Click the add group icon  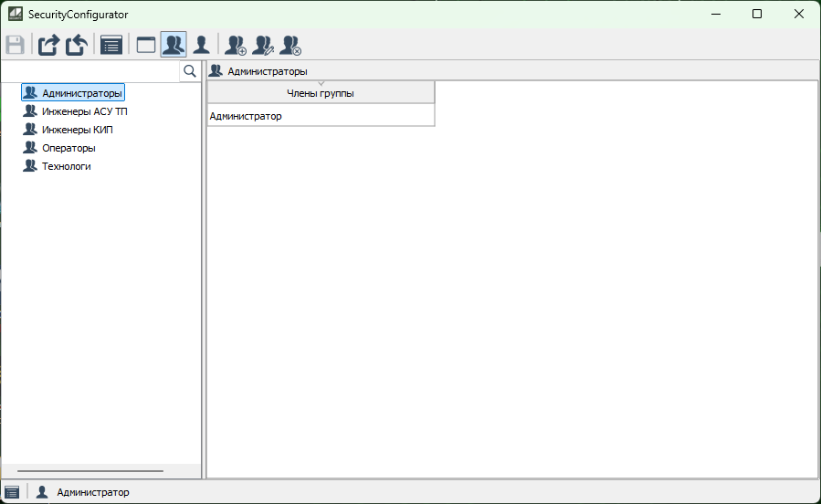coord(236,45)
